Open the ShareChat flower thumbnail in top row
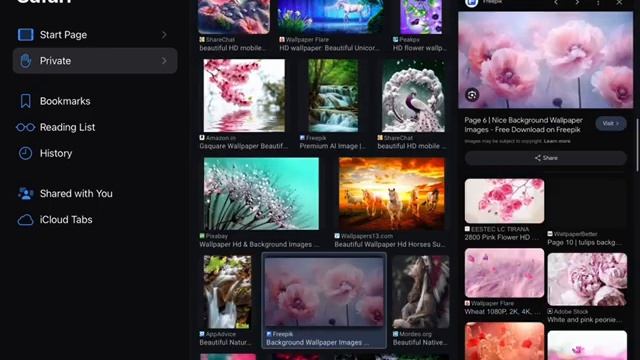640x360 pixels. point(234,17)
